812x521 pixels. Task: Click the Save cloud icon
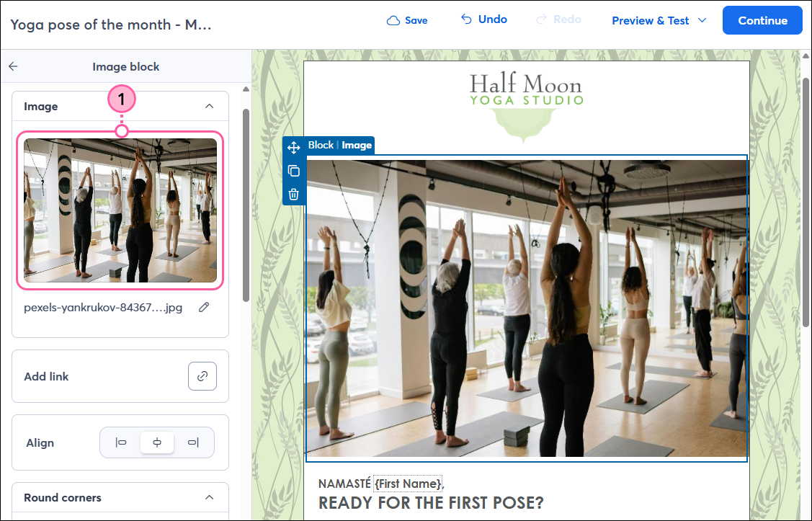point(393,21)
